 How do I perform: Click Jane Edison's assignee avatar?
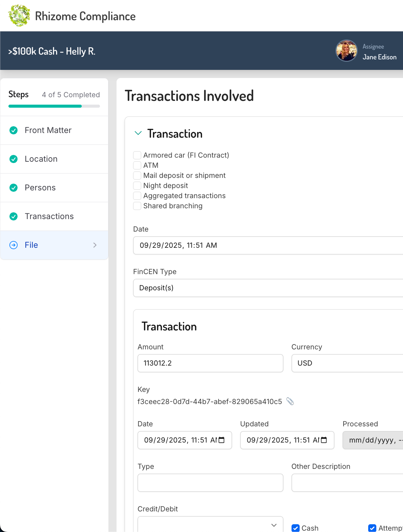tap(346, 51)
